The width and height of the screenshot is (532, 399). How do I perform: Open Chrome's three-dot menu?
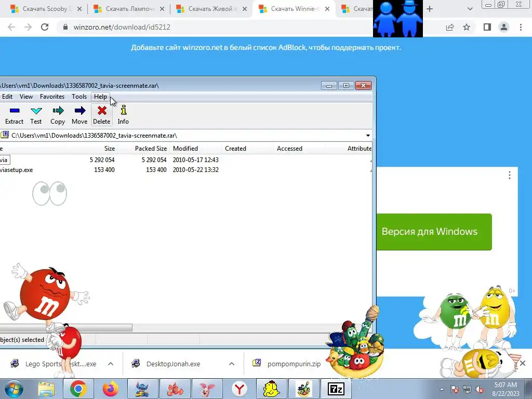click(x=521, y=27)
